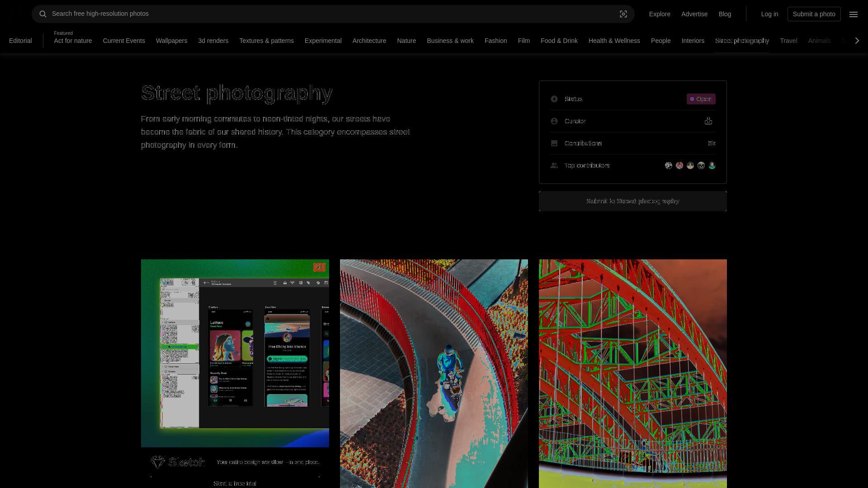Click the search magnifier icon
Viewport: 868px width, 488px height.
[43, 14]
